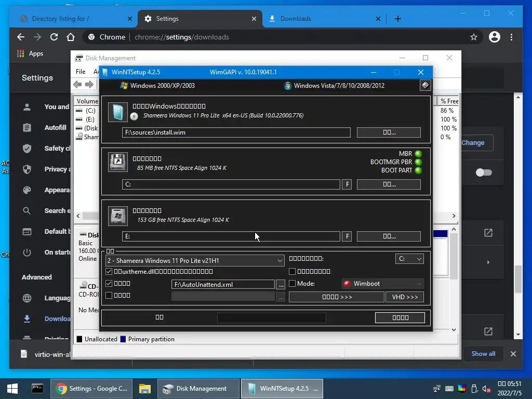Click the network tray icon
This screenshot has height=399, width=532.
click(437, 389)
